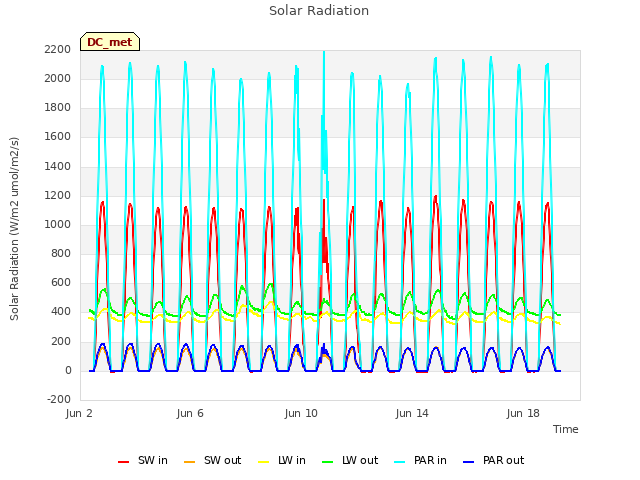The width and height of the screenshot is (640, 480).
Task: Click the red SW in legend swatch
Action: click(x=123, y=462)
